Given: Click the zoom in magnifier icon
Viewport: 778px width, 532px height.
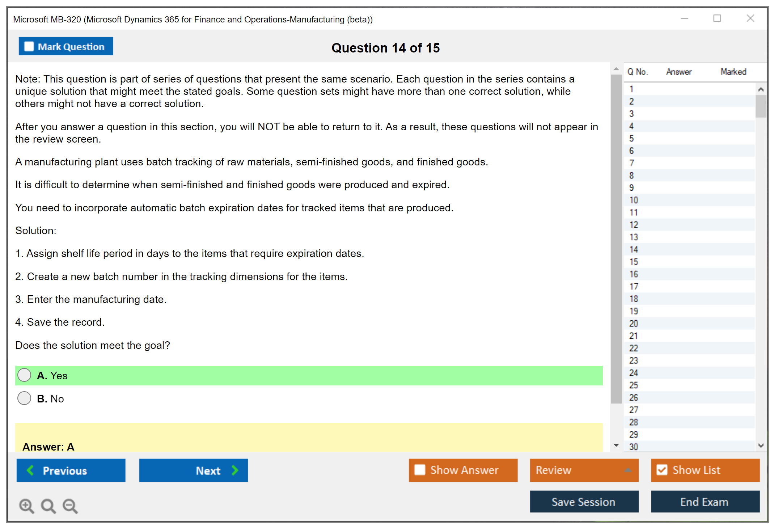Looking at the screenshot, I should [x=26, y=506].
